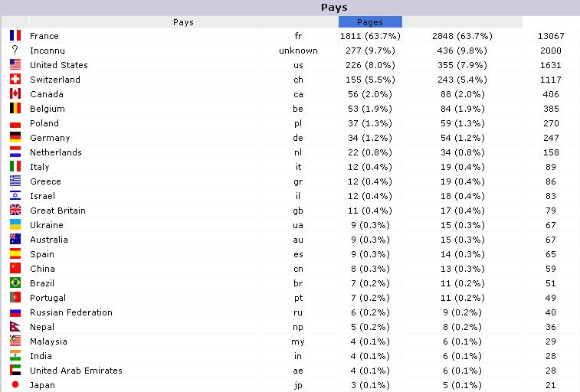Click the Switzerland flag icon
The image size is (580, 392).
point(15,79)
